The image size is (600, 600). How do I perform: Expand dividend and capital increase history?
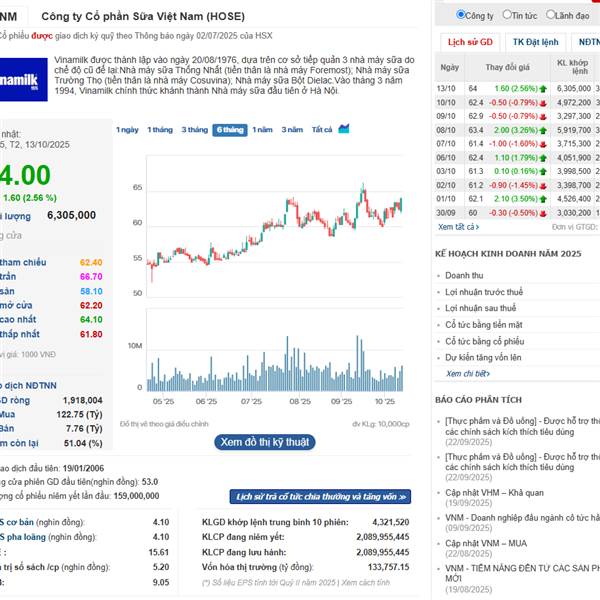[x=320, y=496]
